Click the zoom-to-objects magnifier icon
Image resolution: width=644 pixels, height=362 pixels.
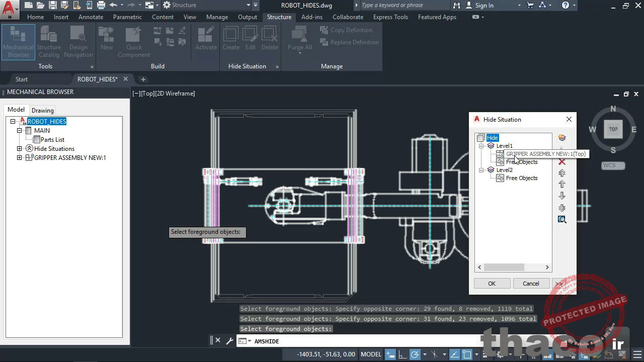click(x=562, y=220)
